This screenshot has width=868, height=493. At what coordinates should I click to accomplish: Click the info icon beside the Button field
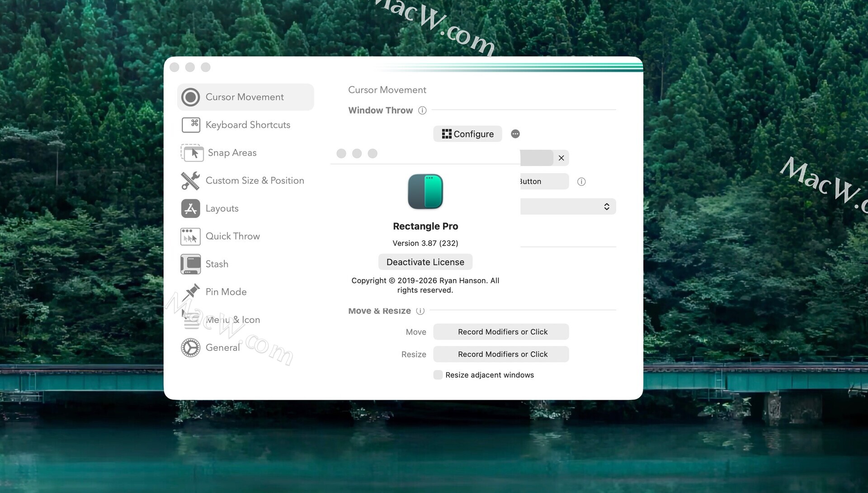[581, 182]
